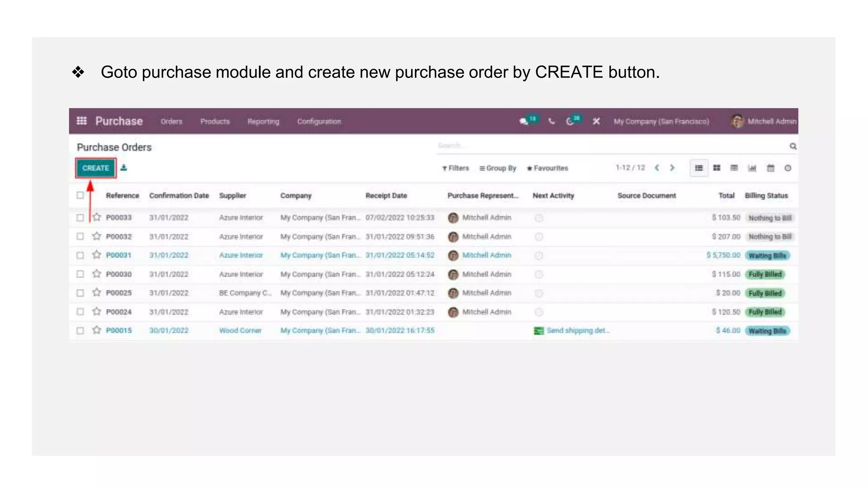Open the Orders menu
The height and width of the screenshot is (488, 868).
point(171,122)
